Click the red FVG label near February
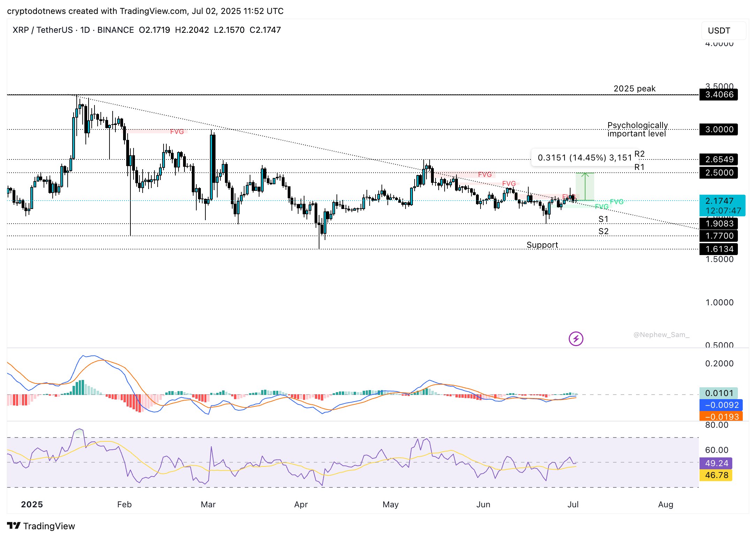 pyautogui.click(x=177, y=132)
